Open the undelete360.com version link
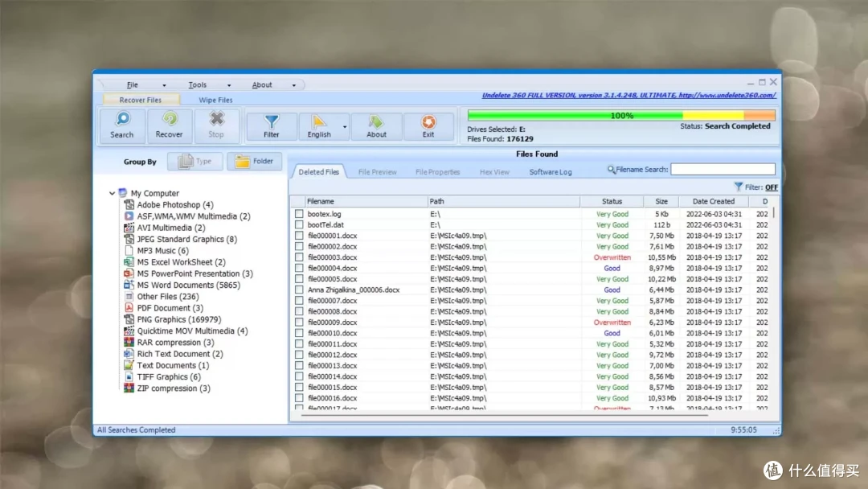Viewport: 868px width, 489px height. click(628, 95)
